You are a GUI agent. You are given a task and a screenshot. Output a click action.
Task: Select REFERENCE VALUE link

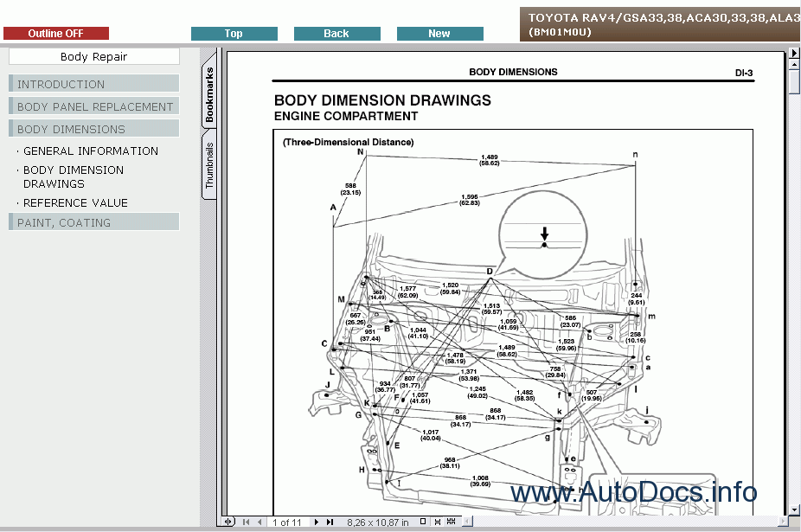point(75,203)
